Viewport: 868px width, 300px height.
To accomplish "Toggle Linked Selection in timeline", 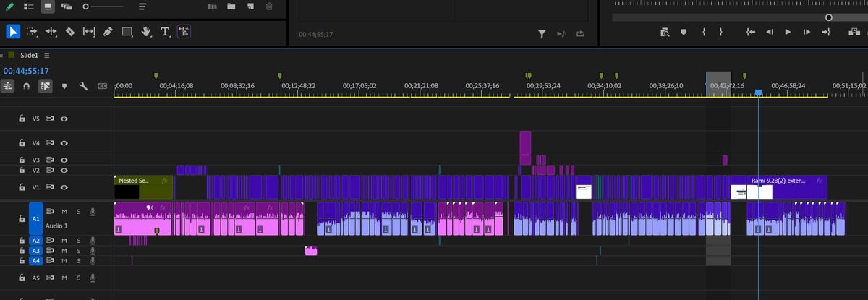I will tap(46, 86).
